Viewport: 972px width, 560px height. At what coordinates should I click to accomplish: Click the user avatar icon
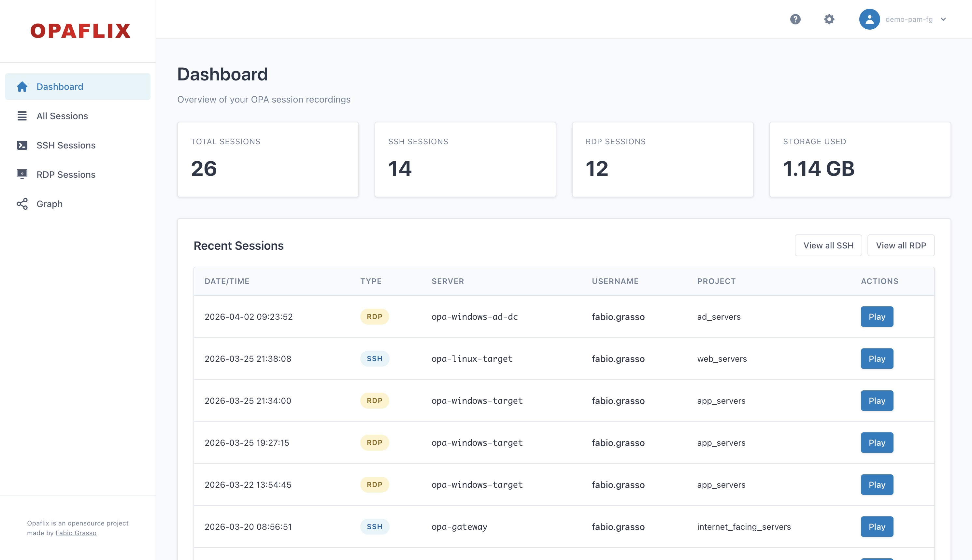(x=869, y=19)
